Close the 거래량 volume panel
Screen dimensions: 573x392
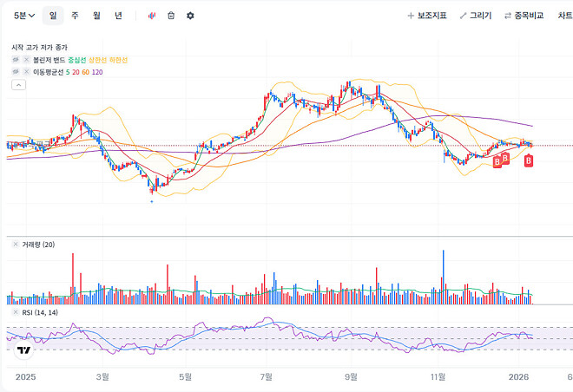[x=16, y=245]
